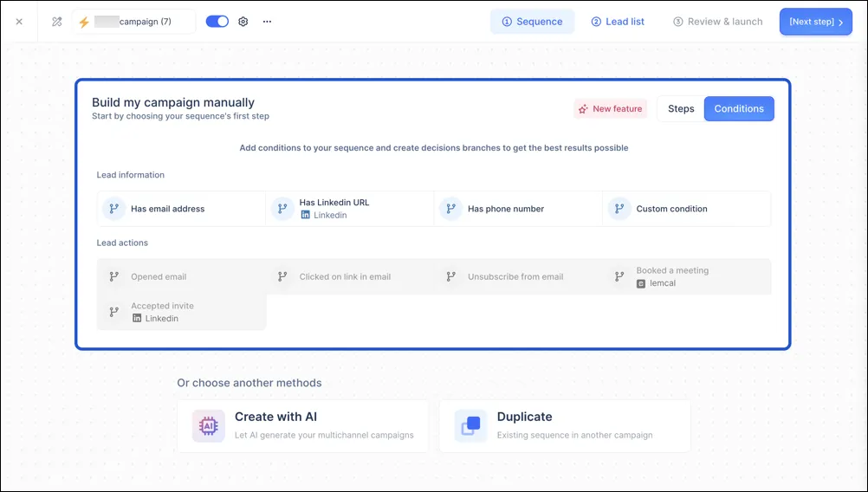This screenshot has height=492, width=868.
Task: Click the Lead information heading
Action: click(x=131, y=175)
